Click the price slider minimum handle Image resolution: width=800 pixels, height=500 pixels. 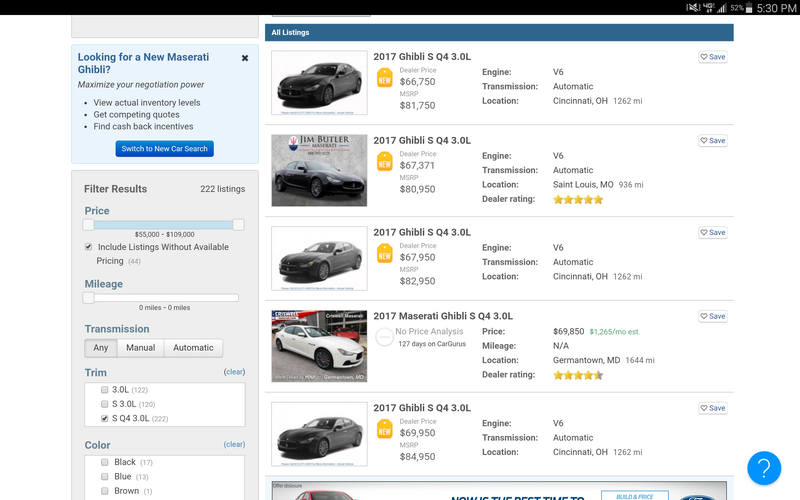(88, 225)
